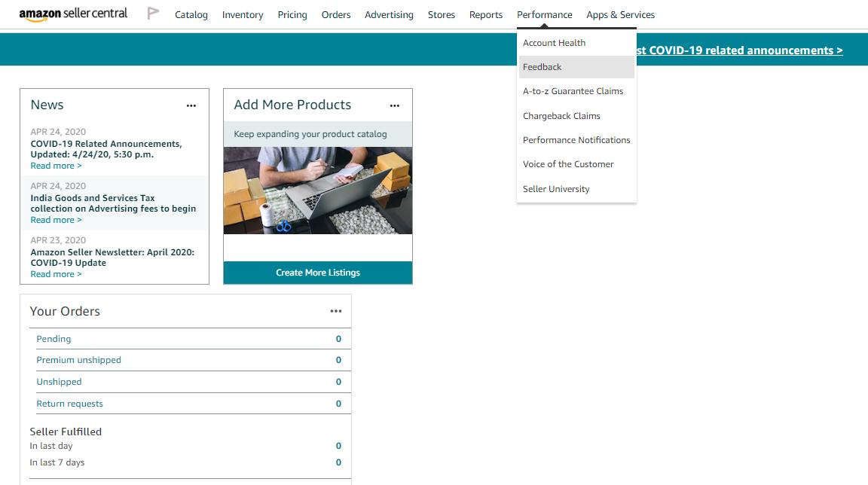868x485 pixels.
Task: Click the Premium unshipped count 0
Action: (338, 360)
